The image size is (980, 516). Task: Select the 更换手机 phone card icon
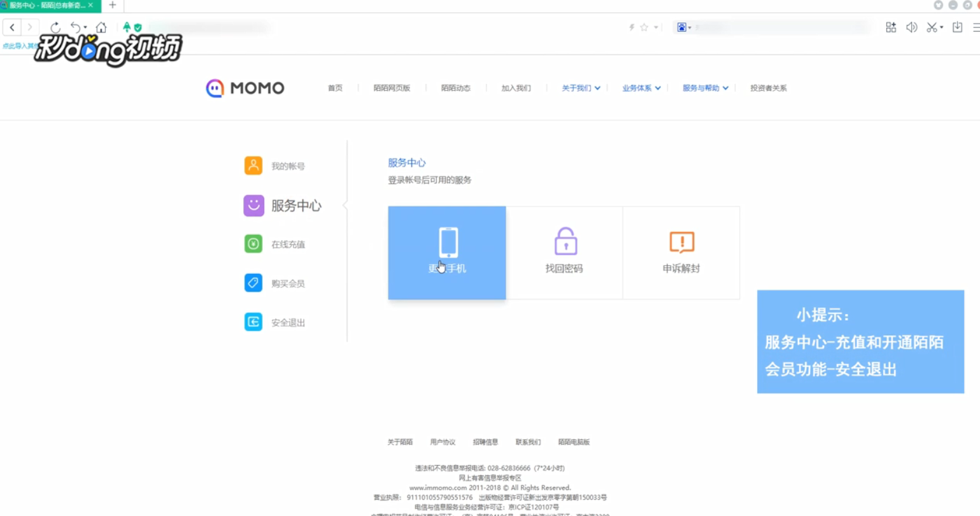click(x=447, y=241)
